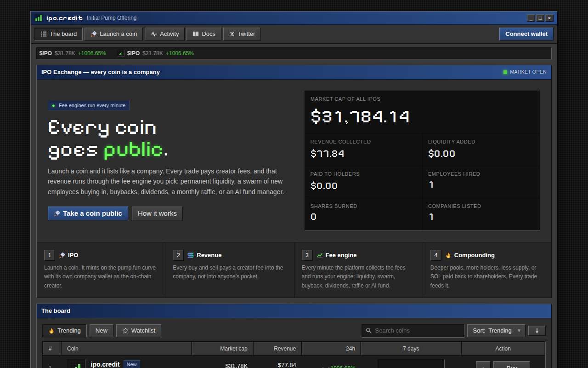The height and width of the screenshot is (368, 588).
Task: Go to the Launch a coin page
Action: pos(114,34)
